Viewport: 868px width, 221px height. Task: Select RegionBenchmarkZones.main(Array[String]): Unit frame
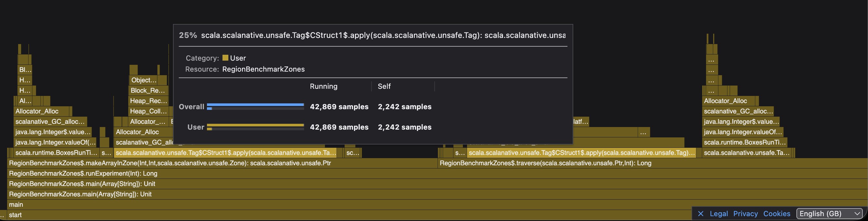[437, 194]
